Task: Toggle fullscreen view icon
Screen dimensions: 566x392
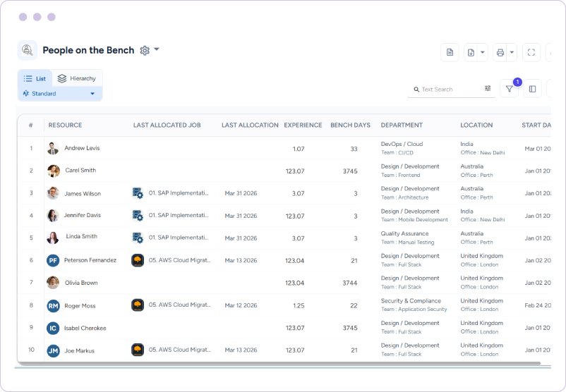Action: click(531, 53)
